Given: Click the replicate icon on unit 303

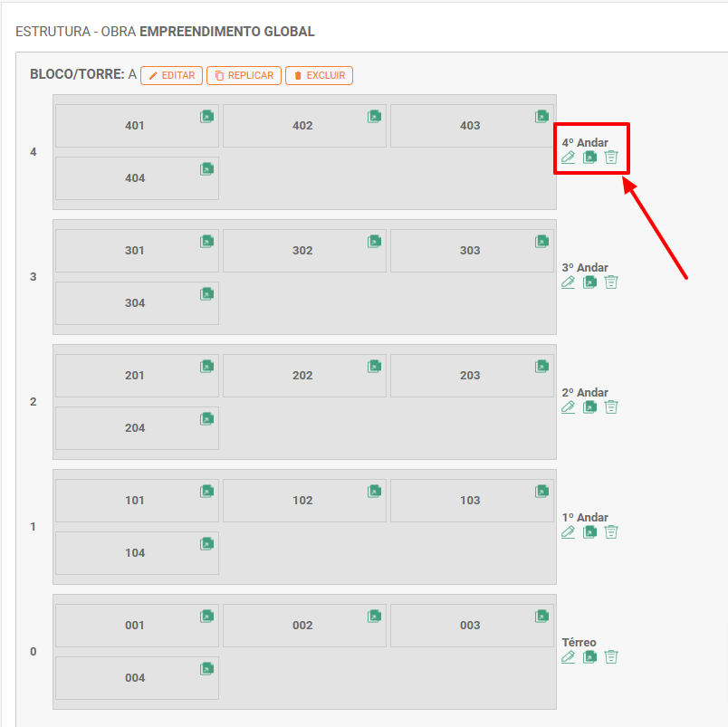Looking at the screenshot, I should [x=541, y=241].
